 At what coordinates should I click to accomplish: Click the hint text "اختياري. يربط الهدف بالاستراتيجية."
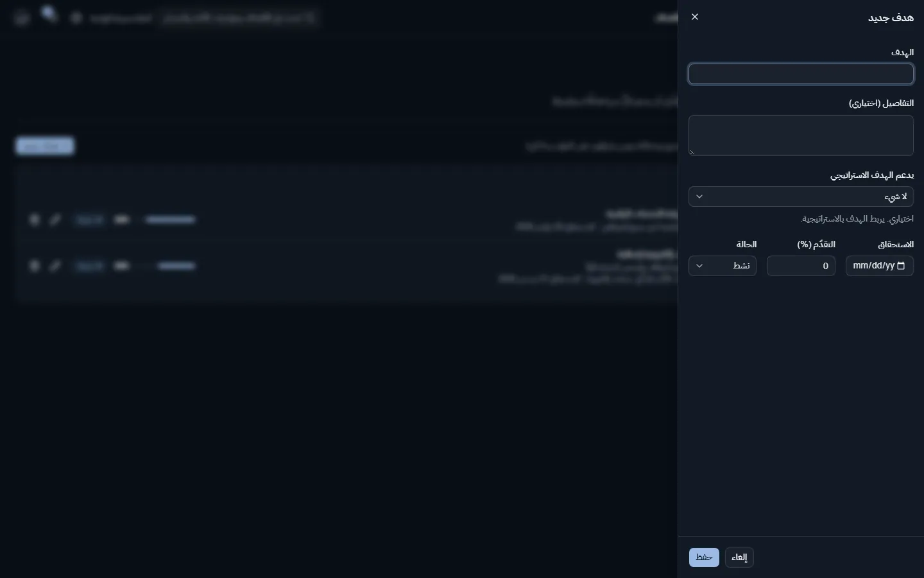pyautogui.click(x=857, y=219)
